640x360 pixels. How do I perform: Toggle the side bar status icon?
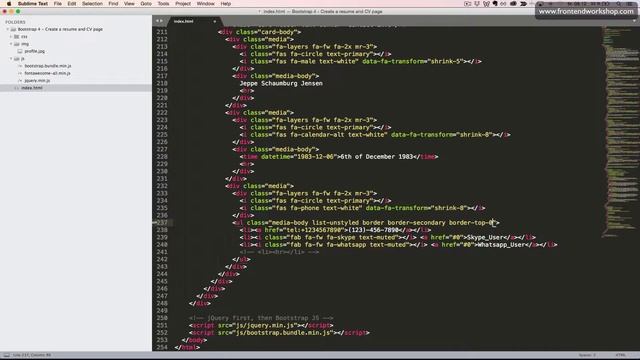pos(6,356)
